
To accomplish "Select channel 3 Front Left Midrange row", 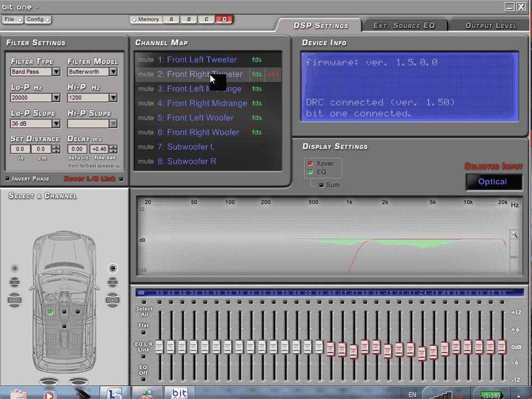I will 208,89.
